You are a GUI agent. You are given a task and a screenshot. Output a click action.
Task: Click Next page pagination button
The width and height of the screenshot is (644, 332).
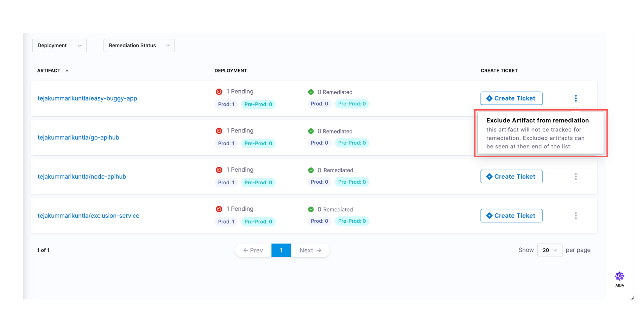coord(310,250)
